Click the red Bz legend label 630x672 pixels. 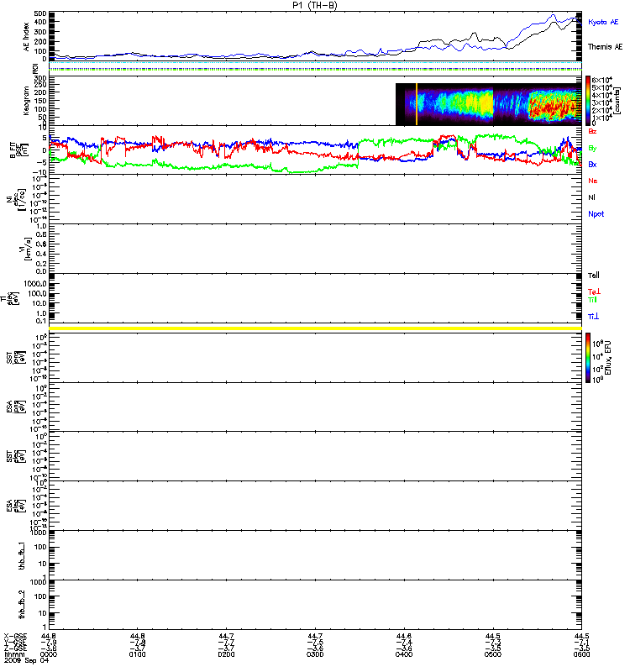[x=592, y=131]
